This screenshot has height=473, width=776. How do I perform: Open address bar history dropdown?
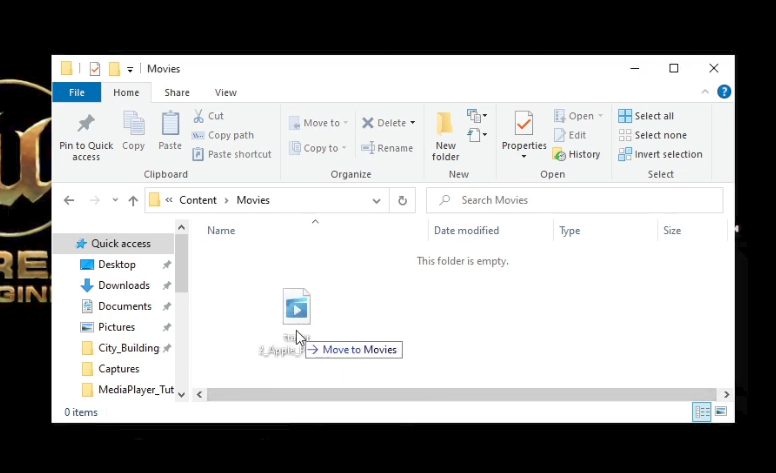tap(377, 200)
